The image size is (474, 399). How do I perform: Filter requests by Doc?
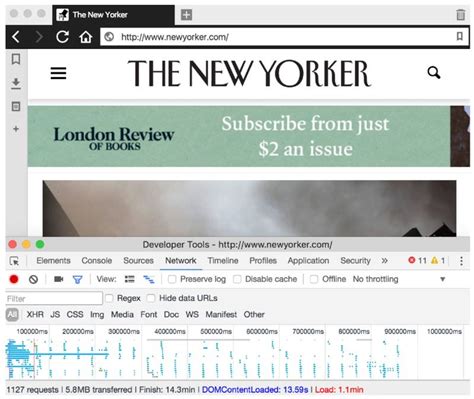tap(171, 314)
